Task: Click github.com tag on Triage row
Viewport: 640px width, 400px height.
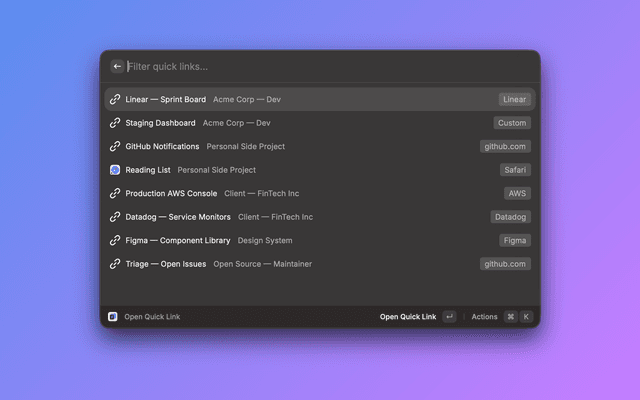Action: click(505, 264)
